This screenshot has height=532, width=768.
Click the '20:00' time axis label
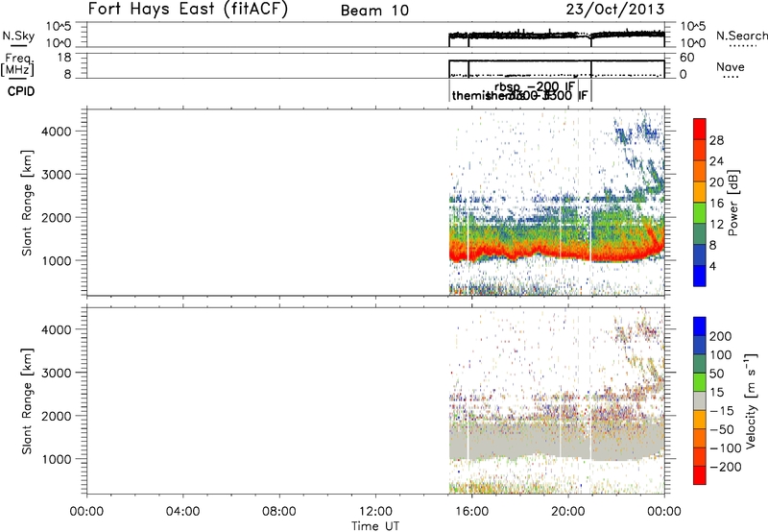[568, 512]
